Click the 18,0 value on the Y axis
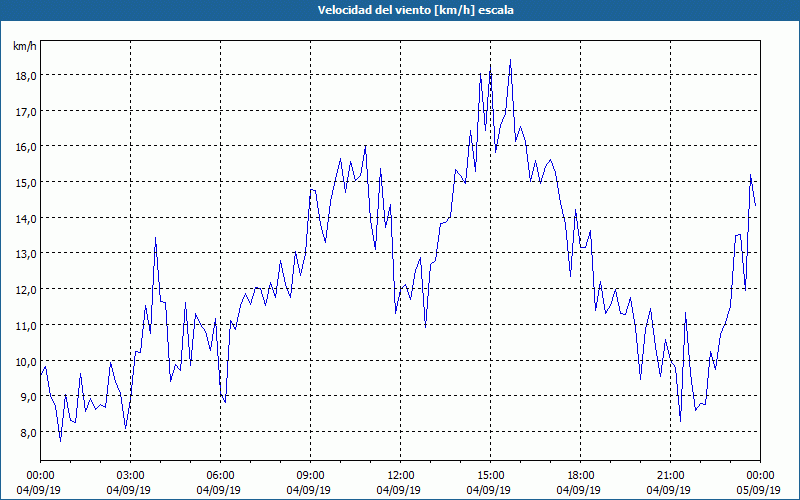This screenshot has height=500, width=800. 26,76
